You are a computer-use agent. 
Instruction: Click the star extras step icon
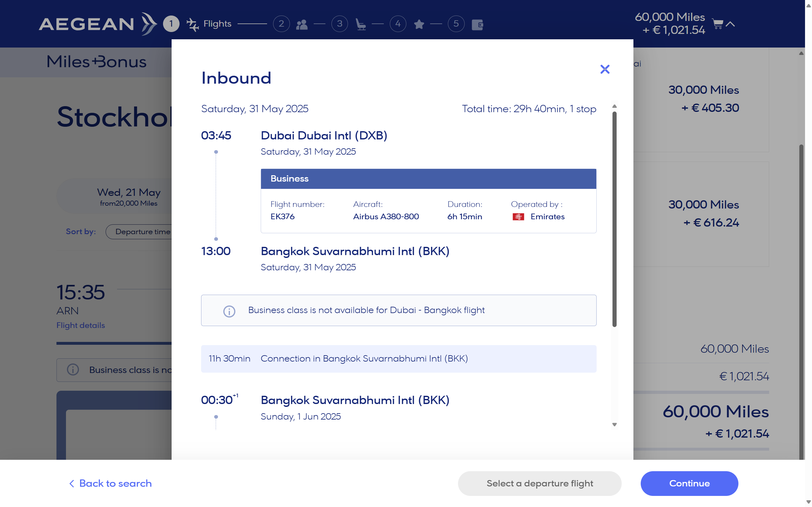pyautogui.click(x=419, y=24)
